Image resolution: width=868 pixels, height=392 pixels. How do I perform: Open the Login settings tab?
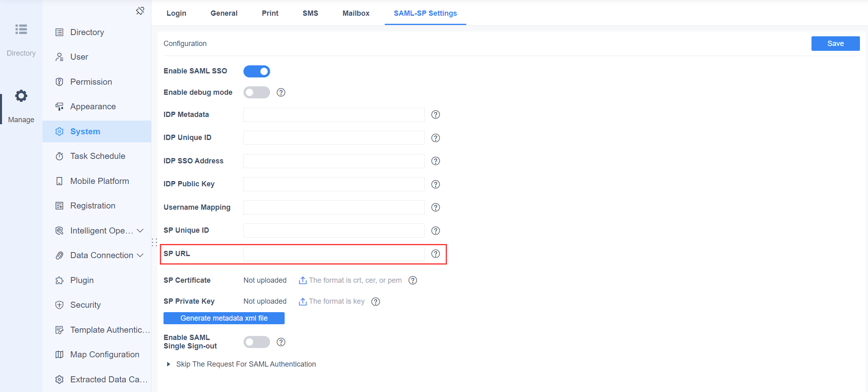click(176, 13)
